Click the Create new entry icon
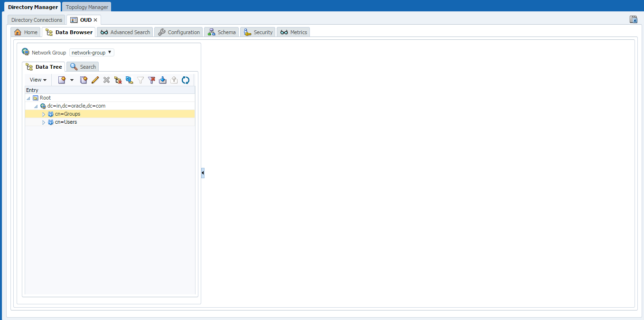 point(62,80)
